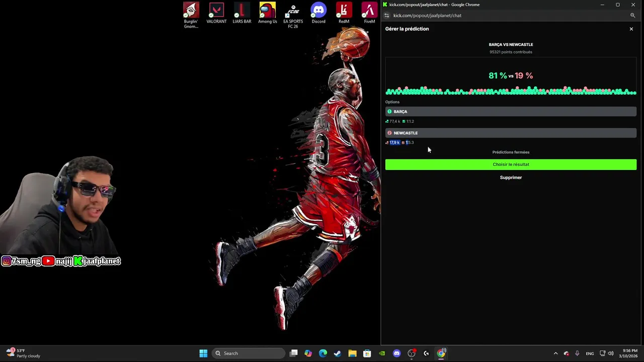Click the Prédictions fermées status text
Screen dimensions: 644x362
(x=511, y=152)
